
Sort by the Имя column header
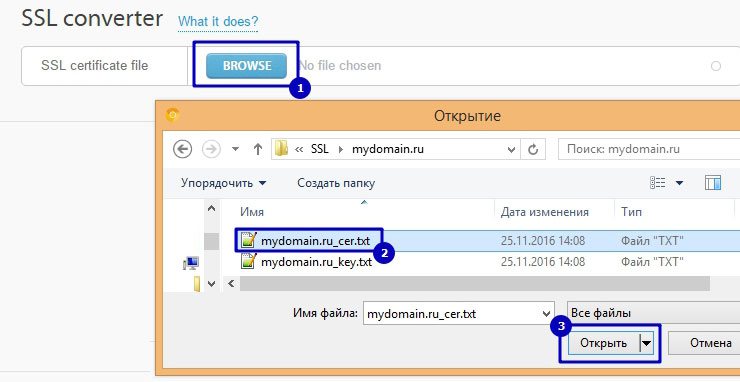(x=252, y=212)
